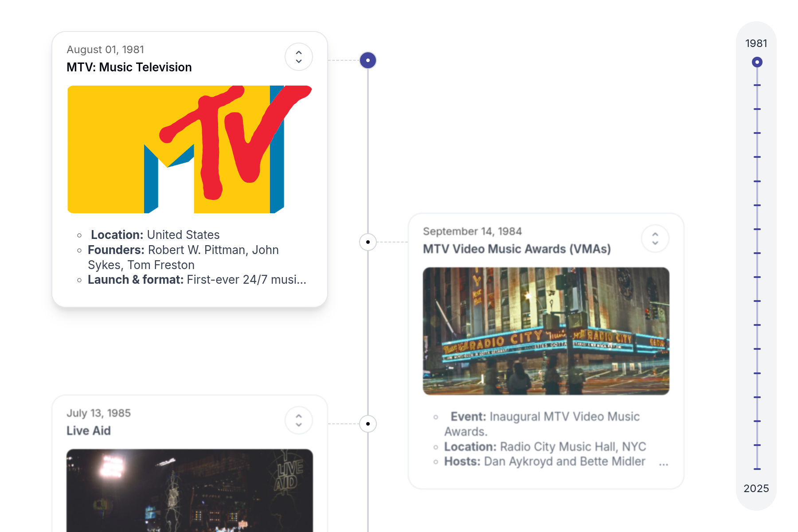Expand the MTV: Music Television card
This screenshot has height=532, width=798.
pyautogui.click(x=299, y=57)
